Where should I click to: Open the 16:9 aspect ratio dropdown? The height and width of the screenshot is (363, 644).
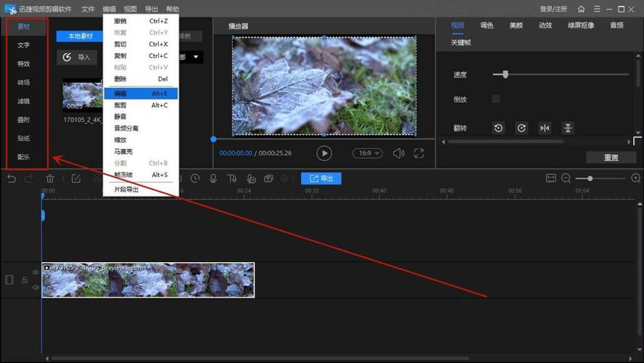click(367, 153)
